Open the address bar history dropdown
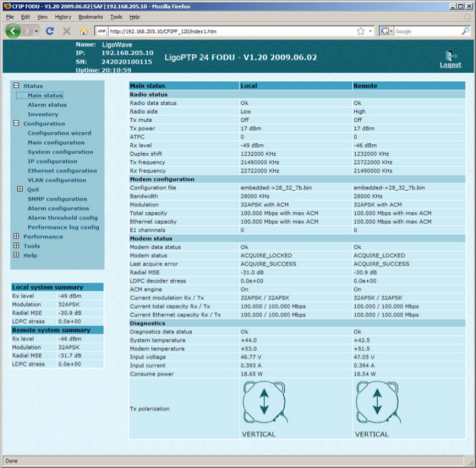Viewport: 476px width, 468px height. 370,31
